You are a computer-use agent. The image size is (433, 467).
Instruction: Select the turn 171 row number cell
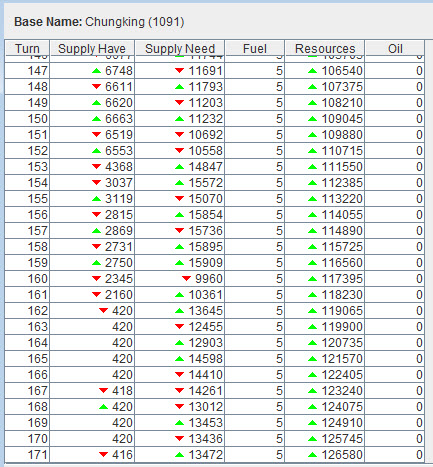click(27, 455)
